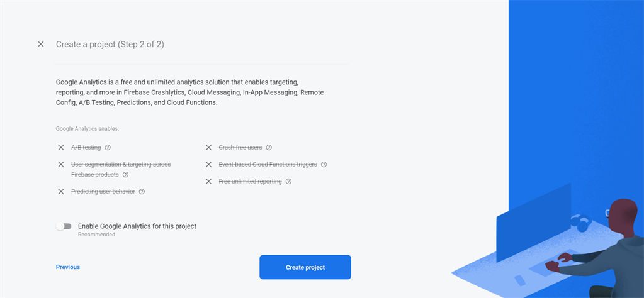The image size is (644, 298).
Task: Click X icon beside Predicting user behavior
Action: (61, 192)
